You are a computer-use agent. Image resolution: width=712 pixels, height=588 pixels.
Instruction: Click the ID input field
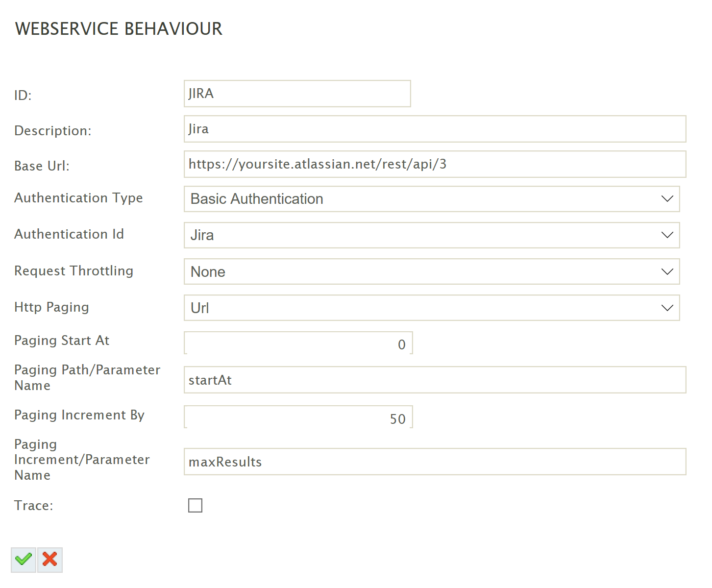[297, 94]
